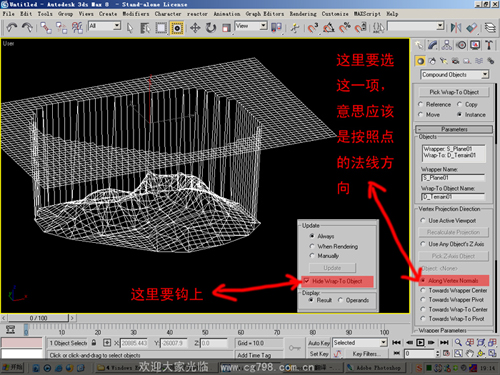Select the Unlink Selection tool
The width and height of the screenshot is (500, 375).
click(x=61, y=28)
